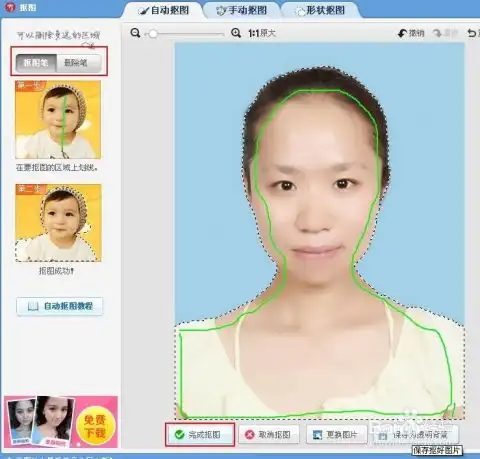Click the zoom slider handle
This screenshot has width=480, height=459.
pyautogui.click(x=153, y=34)
